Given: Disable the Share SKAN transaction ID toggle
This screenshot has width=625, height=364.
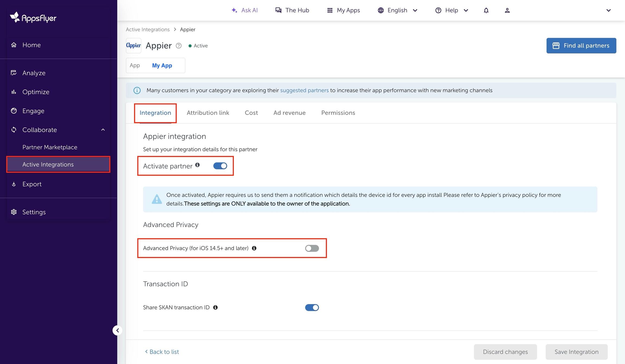Looking at the screenshot, I should coord(312,307).
